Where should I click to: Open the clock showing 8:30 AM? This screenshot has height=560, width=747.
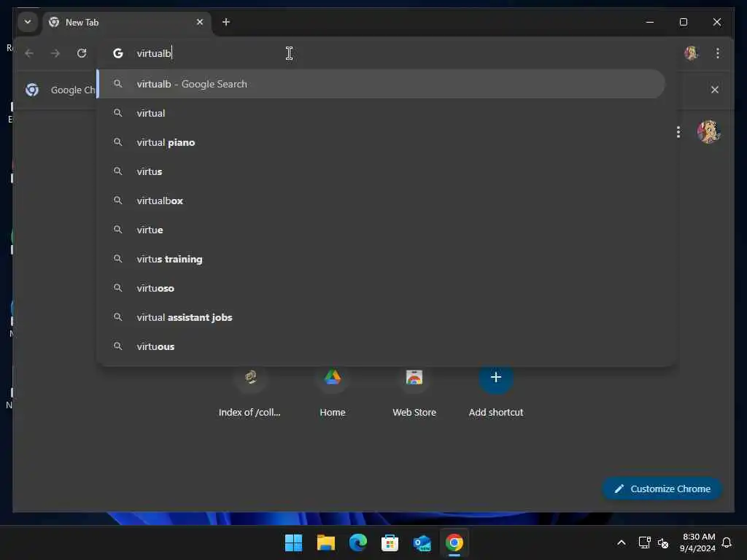click(698, 542)
